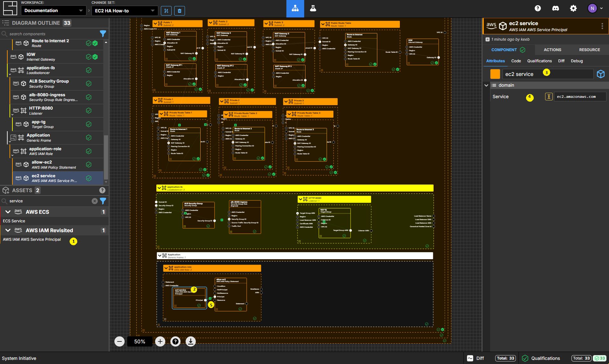The height and width of the screenshot is (364, 609).
Task: Download the diagram image
Action: [x=191, y=341]
